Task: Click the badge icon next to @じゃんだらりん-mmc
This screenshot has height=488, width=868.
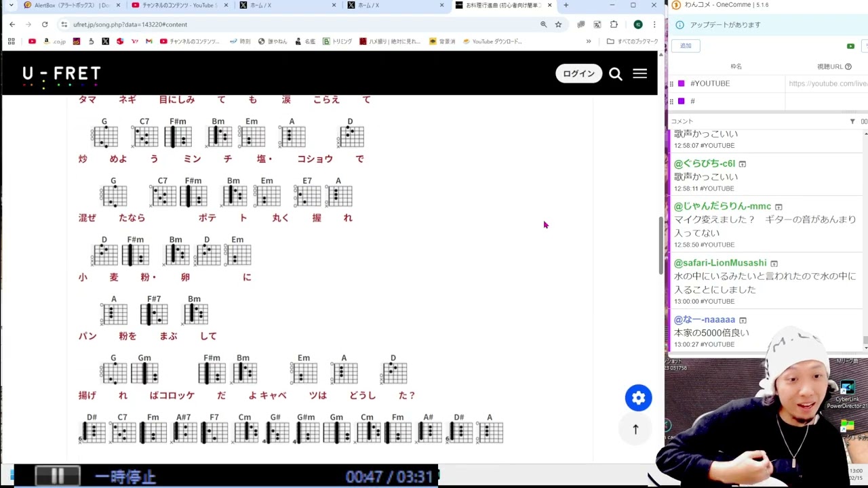Action: tap(778, 207)
